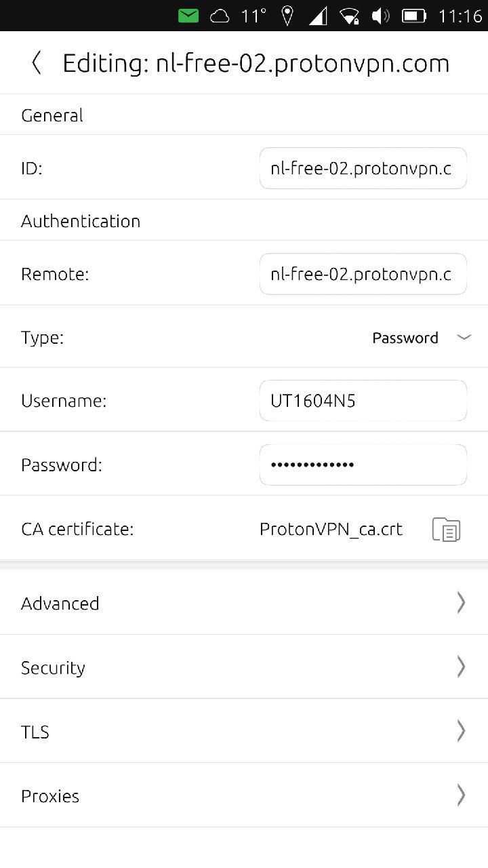Tap the ProtonVPN_ca.crt certificate name
This screenshot has height=868, width=488.
point(331,530)
